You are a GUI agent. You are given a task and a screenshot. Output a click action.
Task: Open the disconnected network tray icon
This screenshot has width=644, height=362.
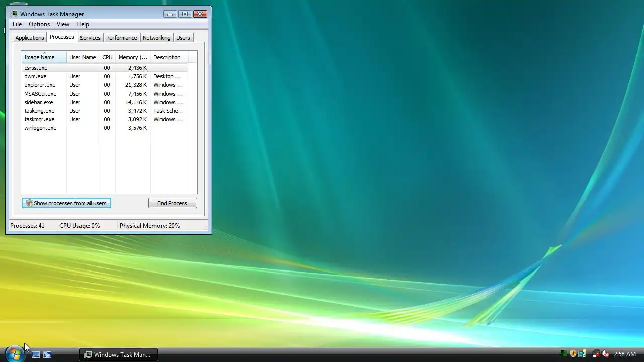(x=596, y=354)
